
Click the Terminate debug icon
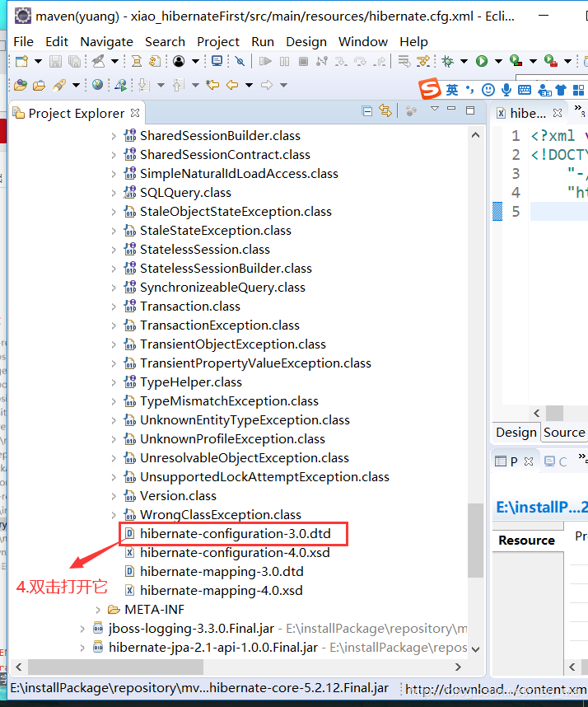303,61
